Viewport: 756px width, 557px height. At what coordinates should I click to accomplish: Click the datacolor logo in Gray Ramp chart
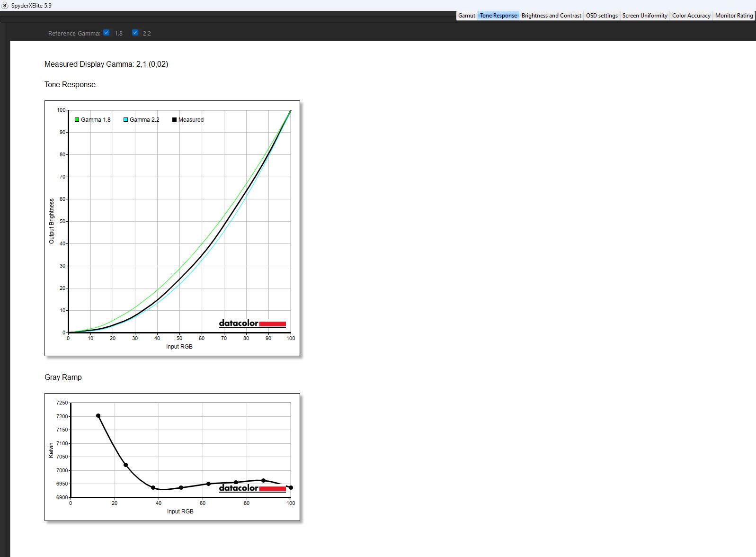tap(252, 488)
